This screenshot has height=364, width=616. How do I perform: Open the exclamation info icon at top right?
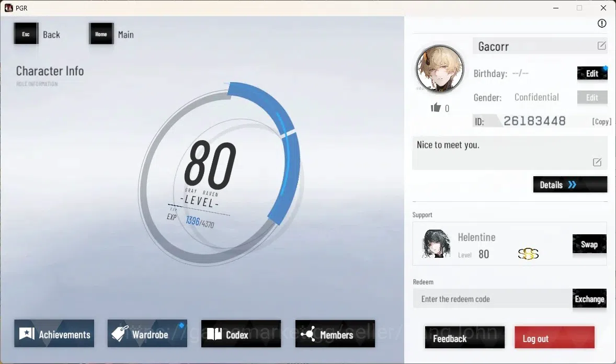pos(601,24)
